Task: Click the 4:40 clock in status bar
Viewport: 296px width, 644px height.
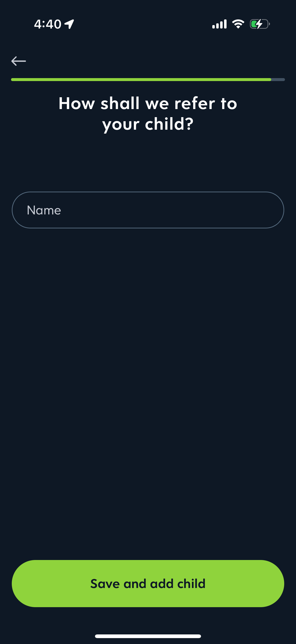Action: click(47, 24)
